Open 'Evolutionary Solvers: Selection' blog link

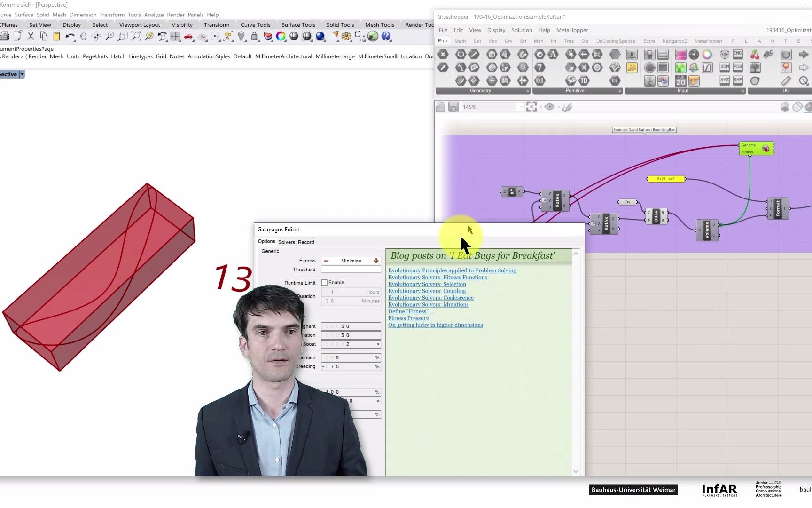[427, 284]
